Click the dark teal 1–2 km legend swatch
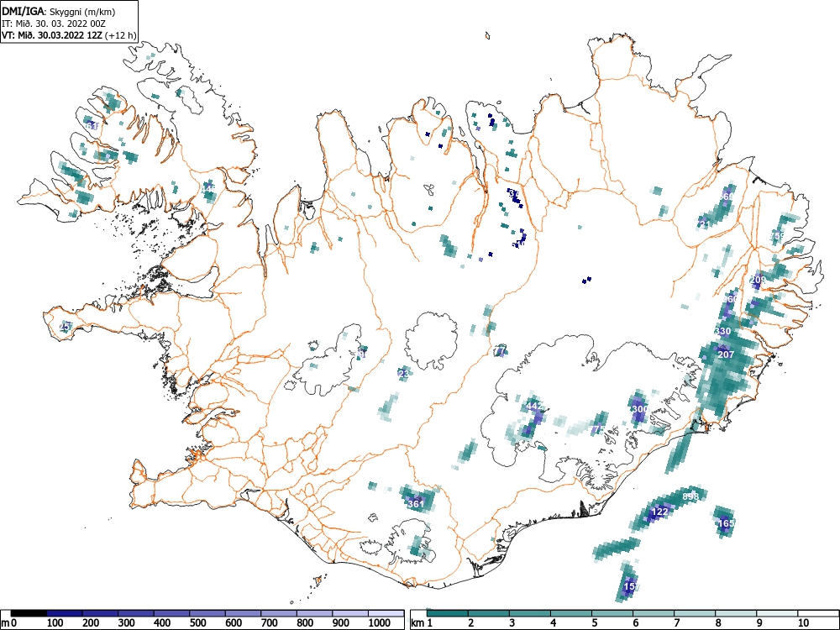The width and height of the screenshot is (840, 630). pyautogui.click(x=448, y=613)
